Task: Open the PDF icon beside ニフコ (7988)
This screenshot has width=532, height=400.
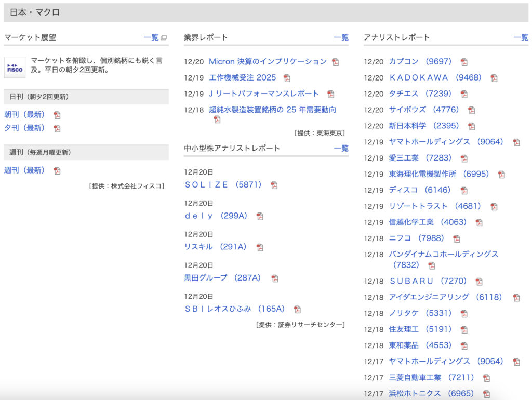Action: [x=456, y=239]
